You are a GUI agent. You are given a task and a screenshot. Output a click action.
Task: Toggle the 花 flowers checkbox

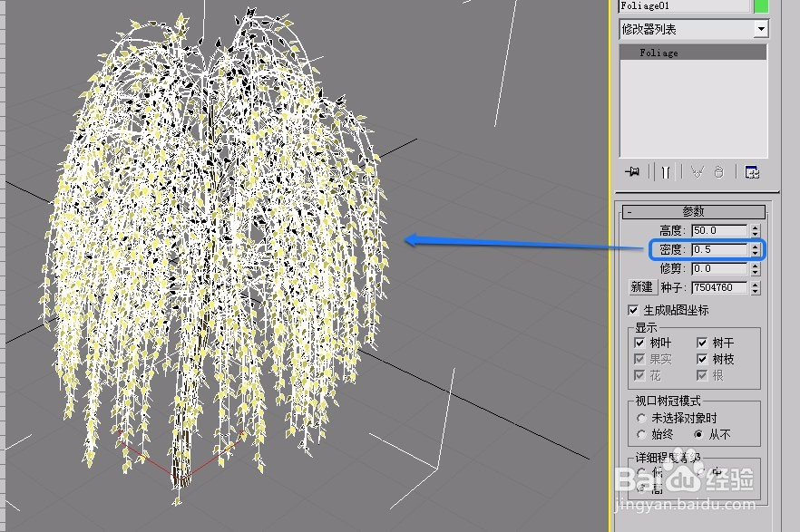click(x=639, y=375)
